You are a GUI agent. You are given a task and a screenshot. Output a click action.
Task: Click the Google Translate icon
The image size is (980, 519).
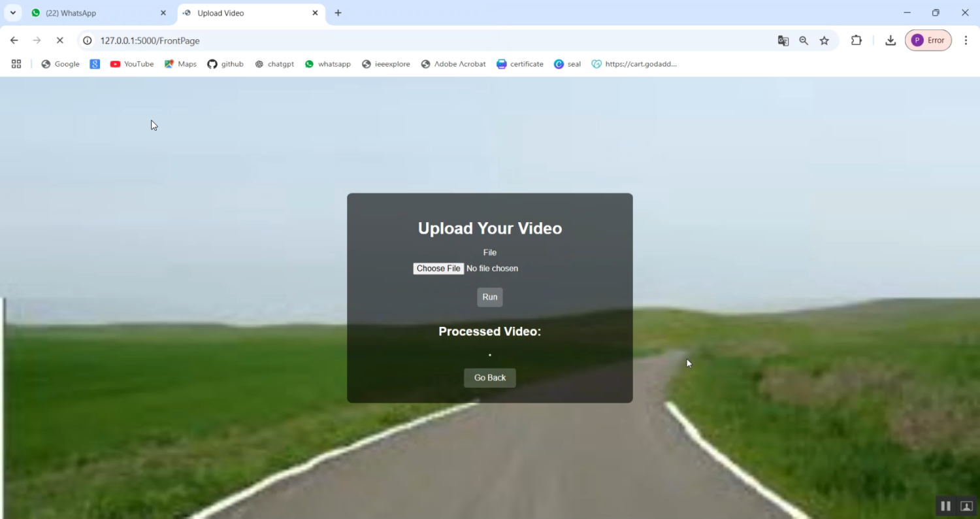click(x=783, y=41)
